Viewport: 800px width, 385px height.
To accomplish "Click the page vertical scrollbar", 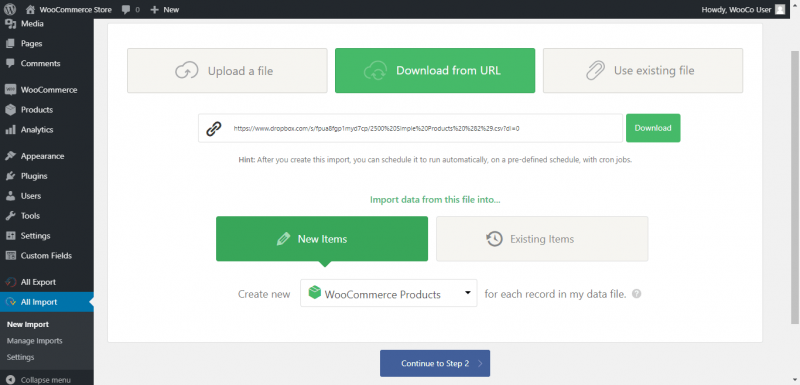I will 795,187.
